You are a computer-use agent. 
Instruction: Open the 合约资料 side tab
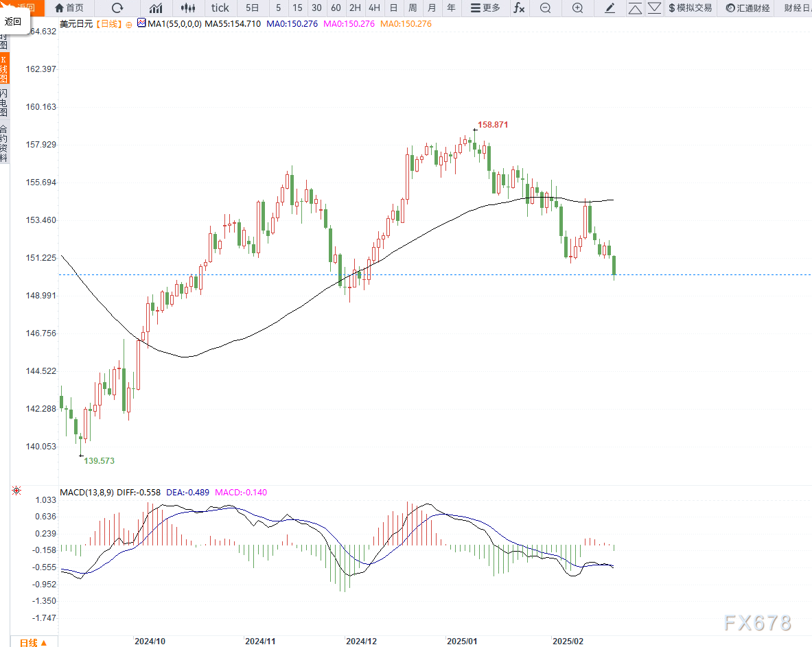(x=4, y=143)
